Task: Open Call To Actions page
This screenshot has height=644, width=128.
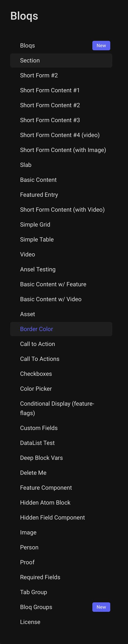Action: click(61, 359)
